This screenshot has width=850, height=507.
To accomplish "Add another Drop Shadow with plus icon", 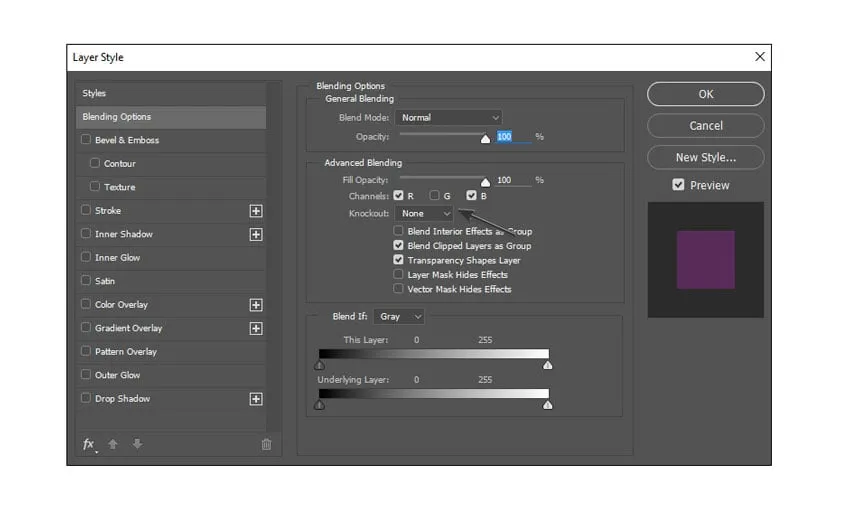I will (256, 399).
